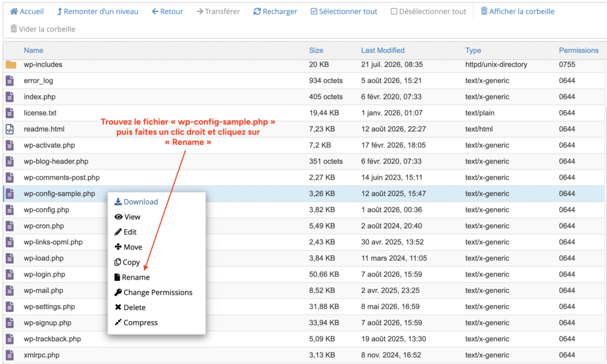Click the wp-activate.php file icon
This screenshot has width=607, height=364.
coord(9,145)
